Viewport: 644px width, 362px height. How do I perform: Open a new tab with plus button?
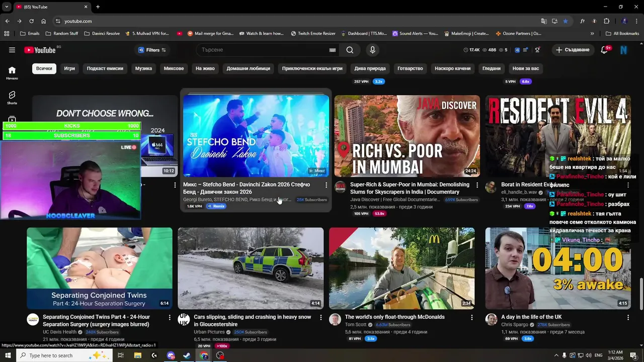pyautogui.click(x=98, y=7)
